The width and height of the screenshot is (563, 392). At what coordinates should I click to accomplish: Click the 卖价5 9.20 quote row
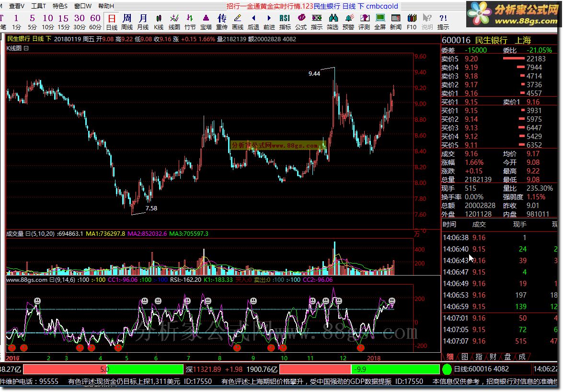499,59
